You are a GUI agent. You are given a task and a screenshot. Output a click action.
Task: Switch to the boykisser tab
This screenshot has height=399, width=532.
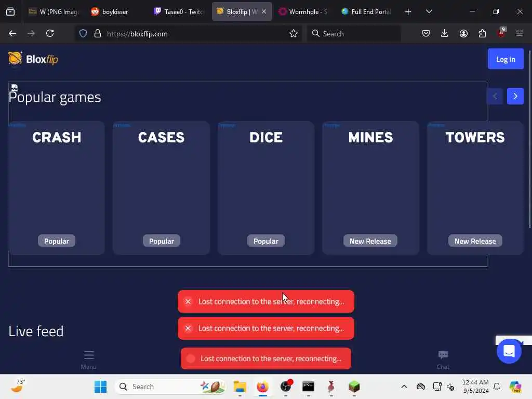pos(115,11)
